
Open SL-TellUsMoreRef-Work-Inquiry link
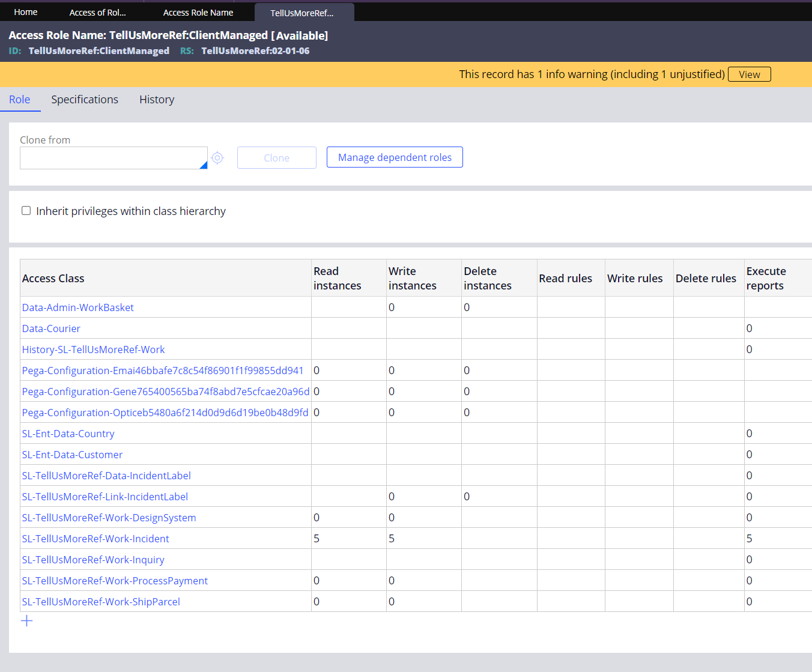(93, 560)
